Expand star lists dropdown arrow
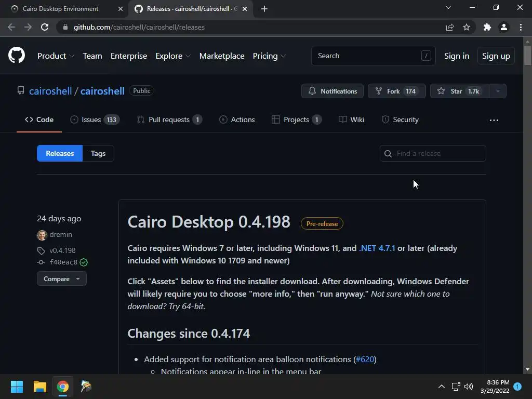532x399 pixels. 498,91
